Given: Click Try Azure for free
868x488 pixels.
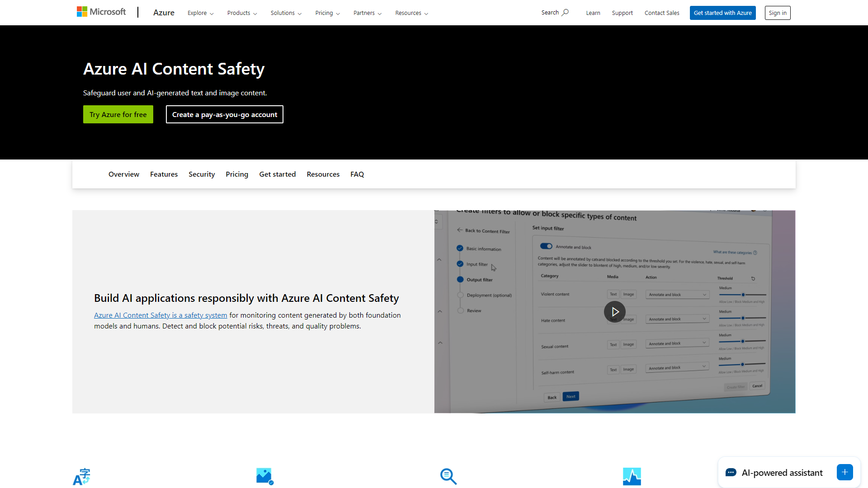Looking at the screenshot, I should coord(118,114).
